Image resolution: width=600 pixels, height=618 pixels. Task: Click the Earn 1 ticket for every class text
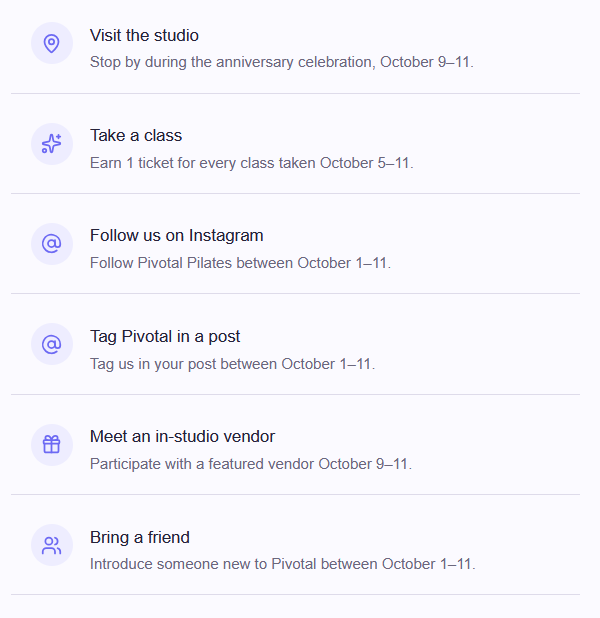coord(252,163)
